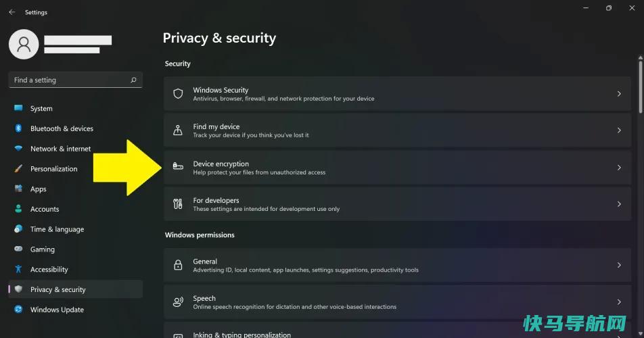
Task: Click the Device encryption lock icon
Action: point(178,166)
